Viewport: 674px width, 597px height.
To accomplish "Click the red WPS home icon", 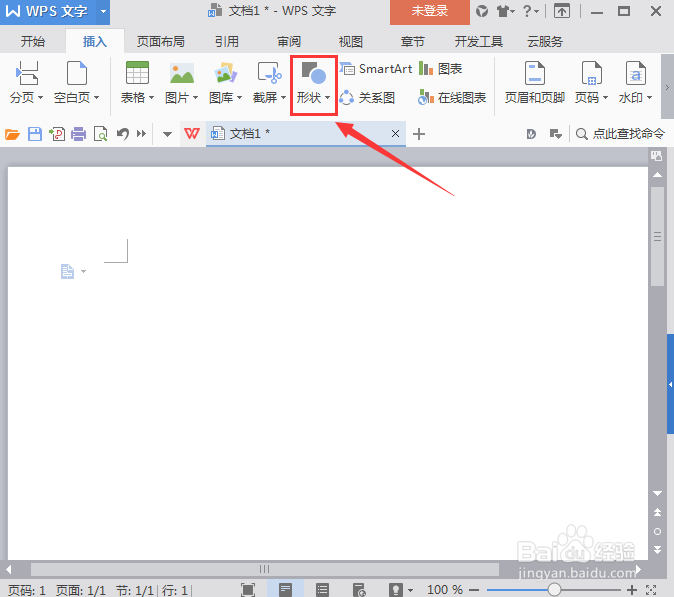I will 192,134.
